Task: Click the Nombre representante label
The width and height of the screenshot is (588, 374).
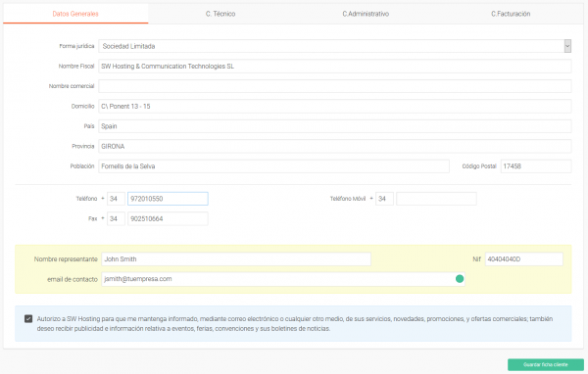Action: click(x=66, y=259)
